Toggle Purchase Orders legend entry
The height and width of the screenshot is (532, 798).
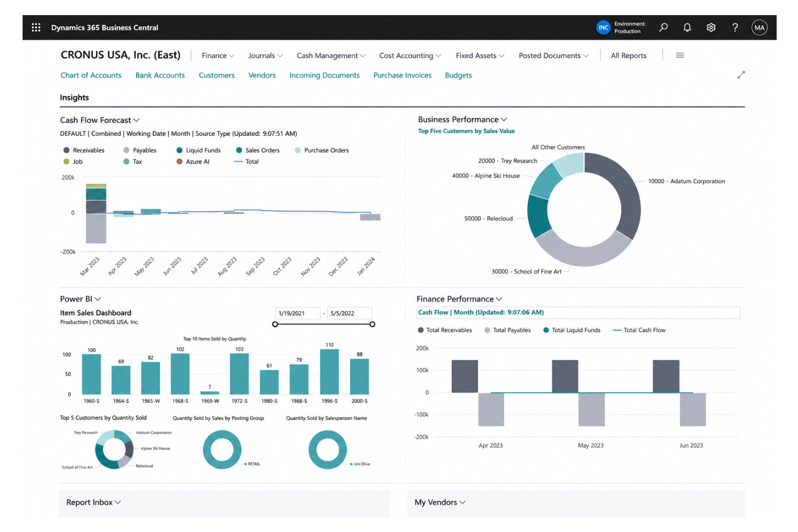point(322,150)
